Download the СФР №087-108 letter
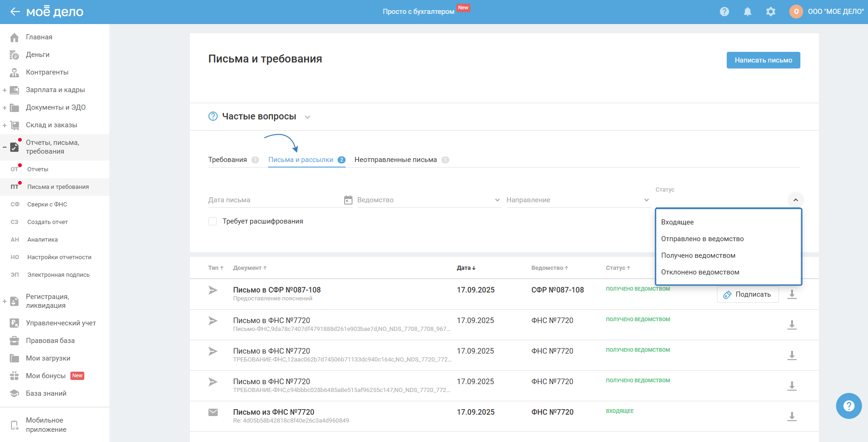Viewport: 868px width, 442px height. click(x=792, y=294)
